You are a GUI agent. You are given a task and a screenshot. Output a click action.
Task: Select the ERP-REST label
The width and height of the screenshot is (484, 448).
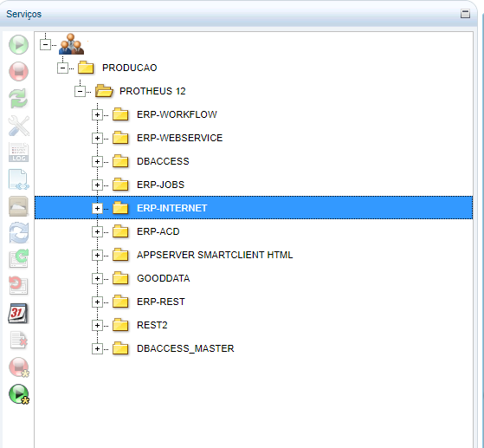[x=161, y=302]
